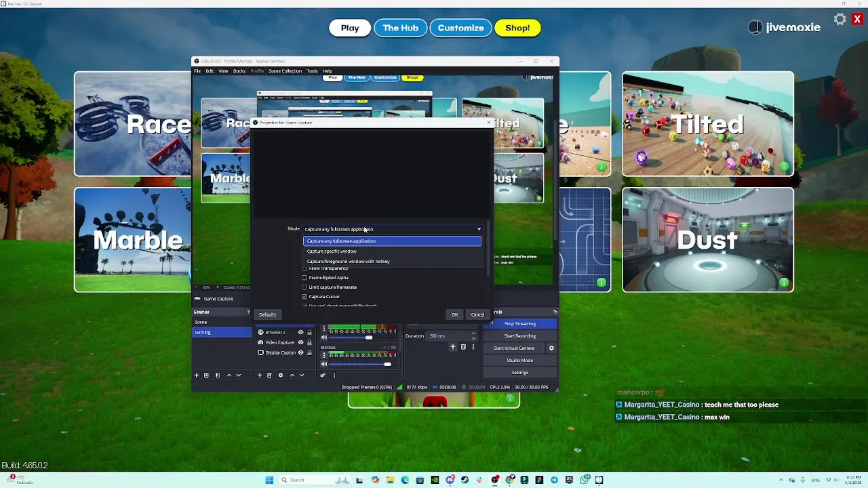Open transition options three-dot icon
The width and height of the screenshot is (868, 488).
473,347
